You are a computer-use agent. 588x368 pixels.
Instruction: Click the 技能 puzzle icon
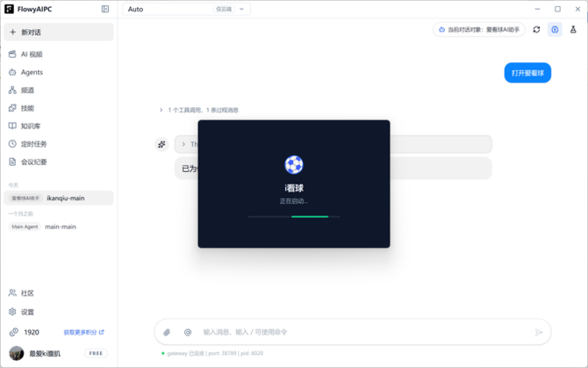coord(12,108)
